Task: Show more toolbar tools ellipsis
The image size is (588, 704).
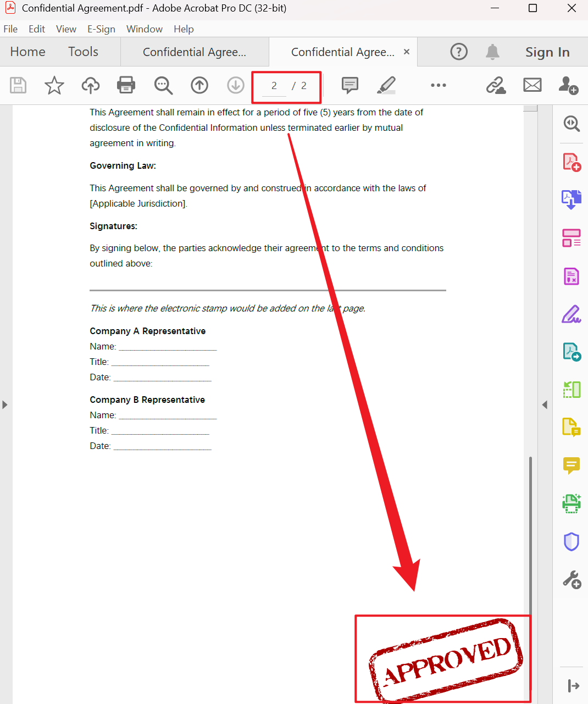Action: tap(438, 85)
